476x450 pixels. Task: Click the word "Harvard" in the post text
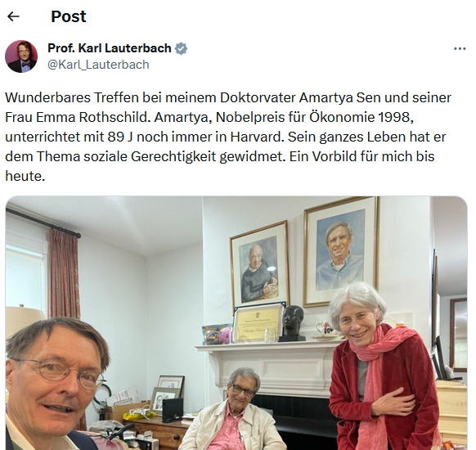(x=257, y=137)
